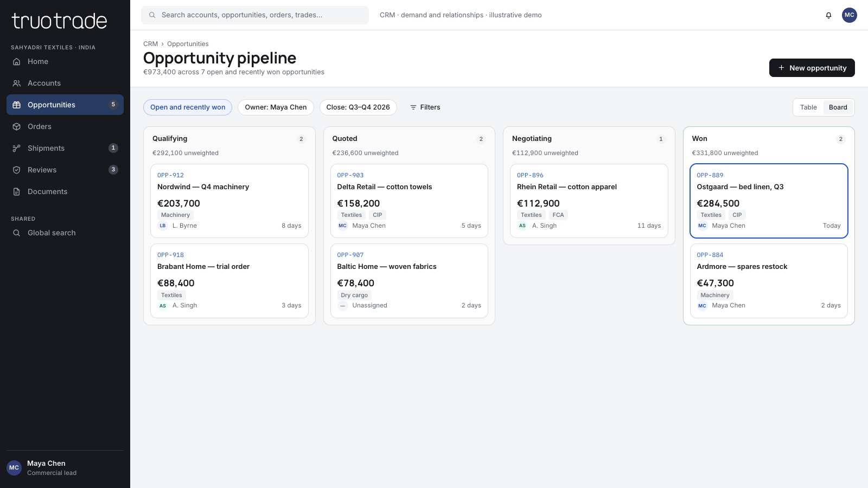The width and height of the screenshot is (868, 488).
Task: Open the Filters menu
Action: click(x=425, y=107)
